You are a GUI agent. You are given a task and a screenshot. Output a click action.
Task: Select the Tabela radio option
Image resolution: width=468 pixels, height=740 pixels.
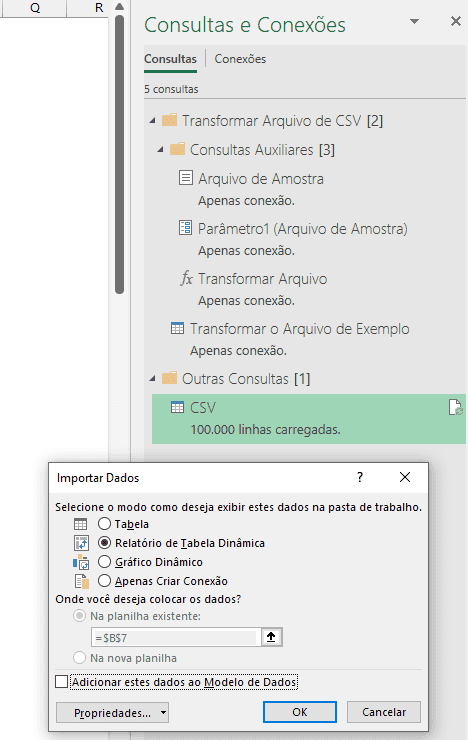pos(104,524)
